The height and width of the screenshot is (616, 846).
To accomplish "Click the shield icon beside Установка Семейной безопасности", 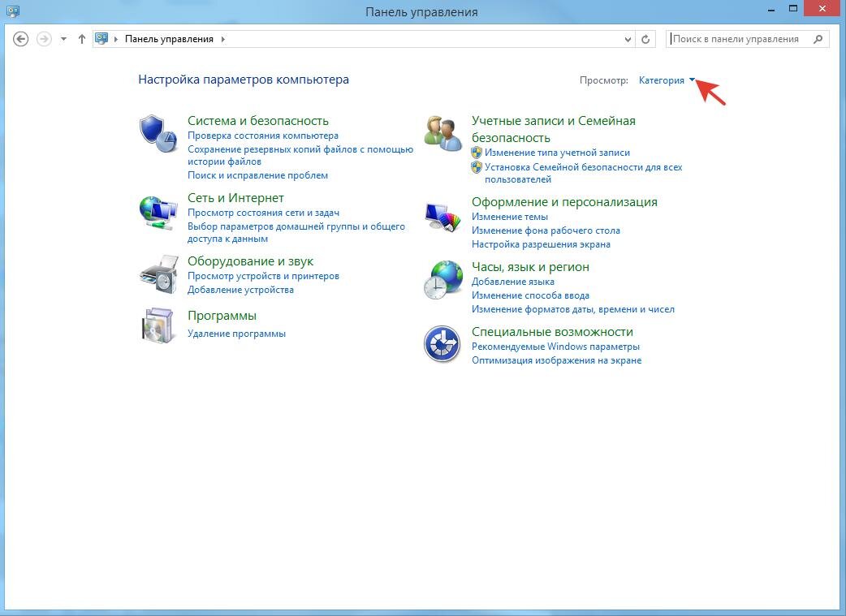I will (476, 167).
